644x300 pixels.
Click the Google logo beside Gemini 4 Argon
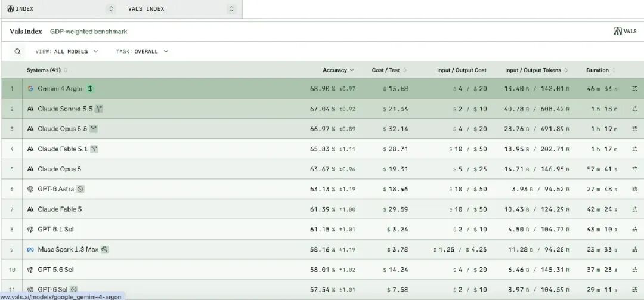point(30,88)
